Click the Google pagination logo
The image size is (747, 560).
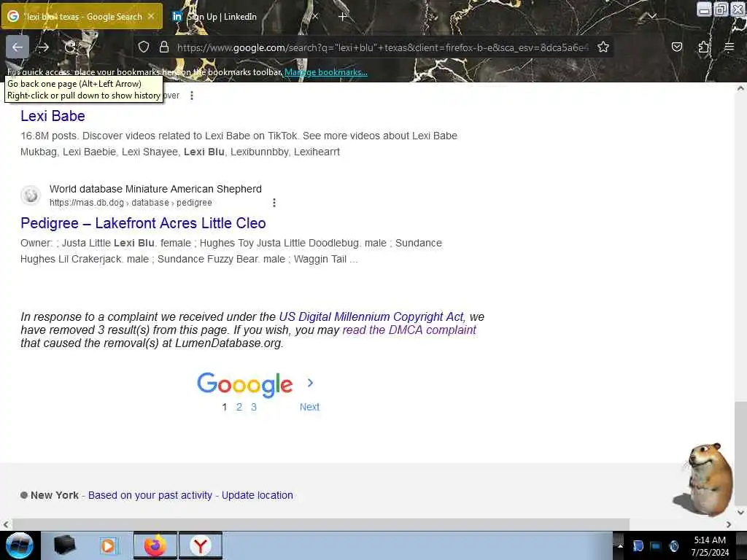coord(245,385)
